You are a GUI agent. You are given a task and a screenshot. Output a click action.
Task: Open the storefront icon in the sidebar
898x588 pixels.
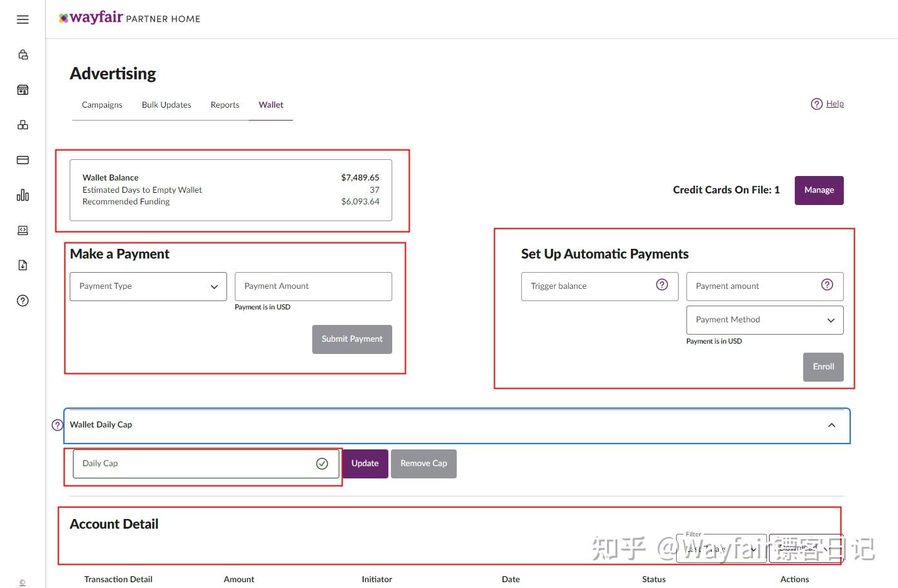pos(23,90)
